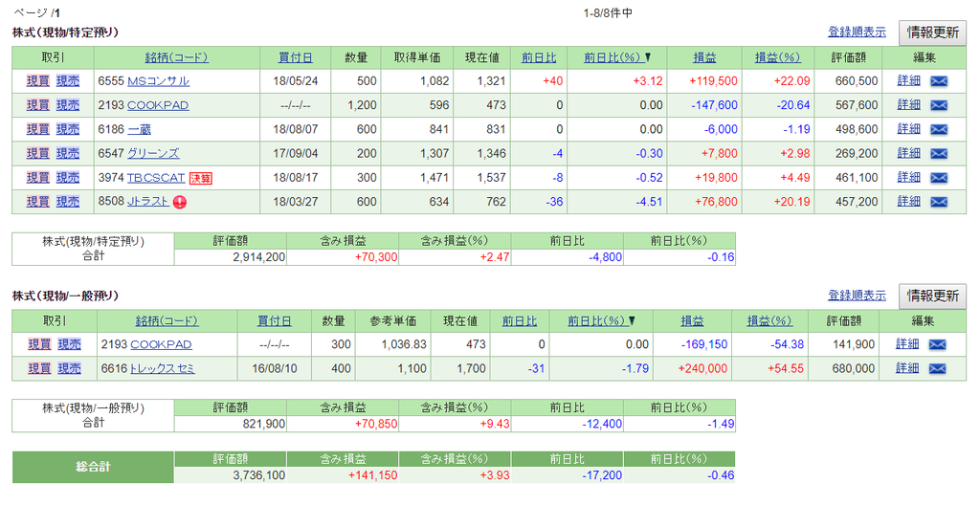Sort 特定預り table by 前日比

(539, 57)
